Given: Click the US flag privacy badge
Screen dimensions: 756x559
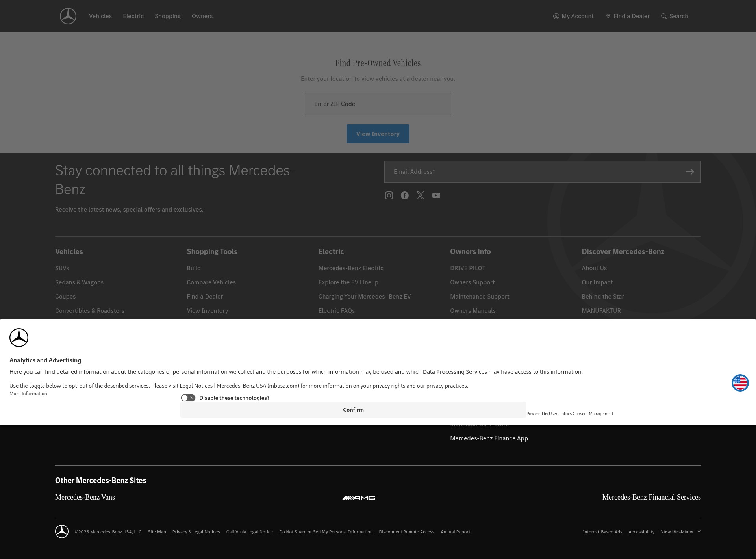Looking at the screenshot, I should click(740, 383).
